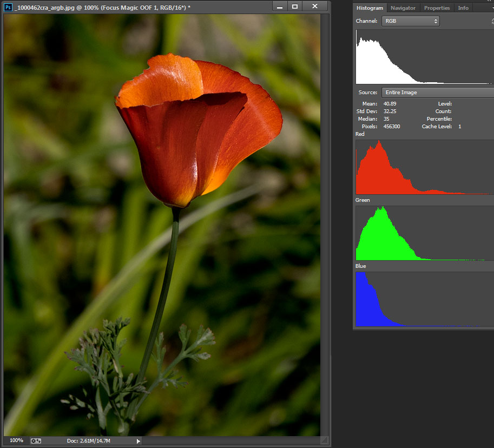Click the Mean value 40.89

click(390, 104)
